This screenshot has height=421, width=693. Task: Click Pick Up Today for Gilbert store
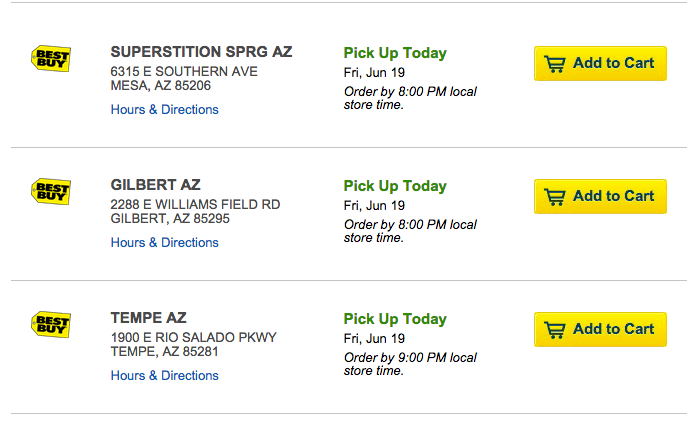[395, 186]
